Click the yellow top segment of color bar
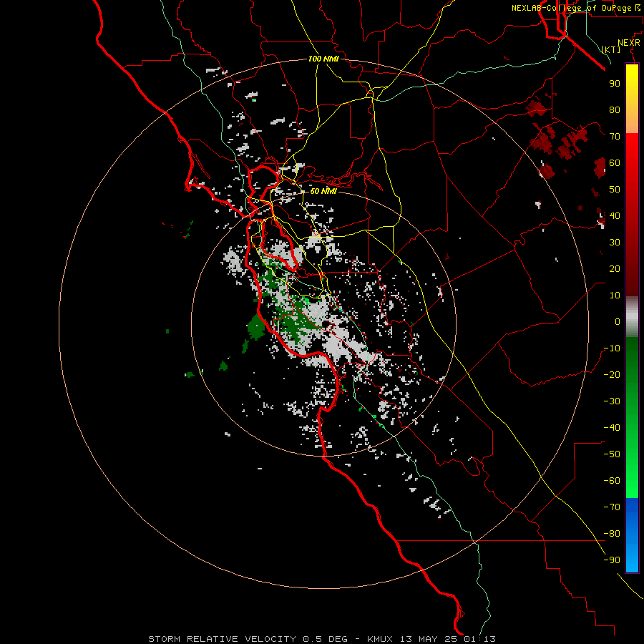644x644 pixels. click(632, 99)
